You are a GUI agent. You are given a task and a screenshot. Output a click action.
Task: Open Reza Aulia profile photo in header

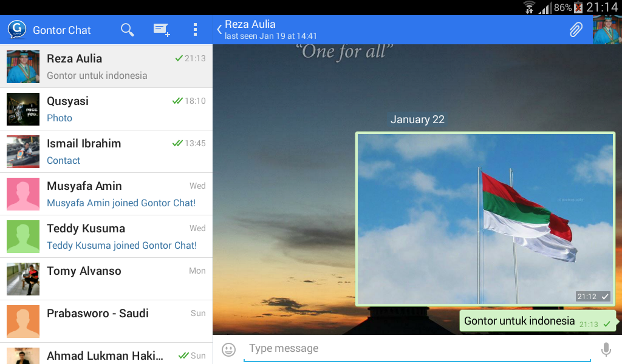click(607, 30)
